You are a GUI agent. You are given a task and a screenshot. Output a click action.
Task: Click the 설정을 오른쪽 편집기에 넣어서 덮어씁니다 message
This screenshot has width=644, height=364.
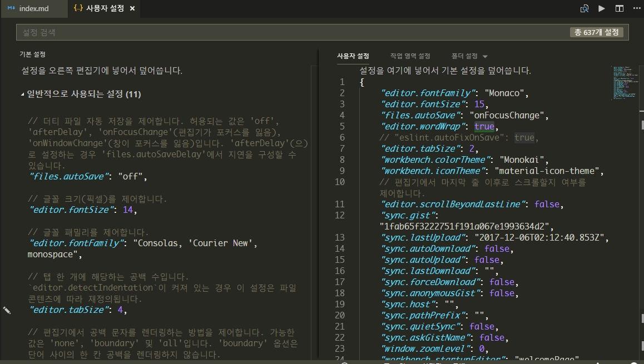(x=102, y=71)
